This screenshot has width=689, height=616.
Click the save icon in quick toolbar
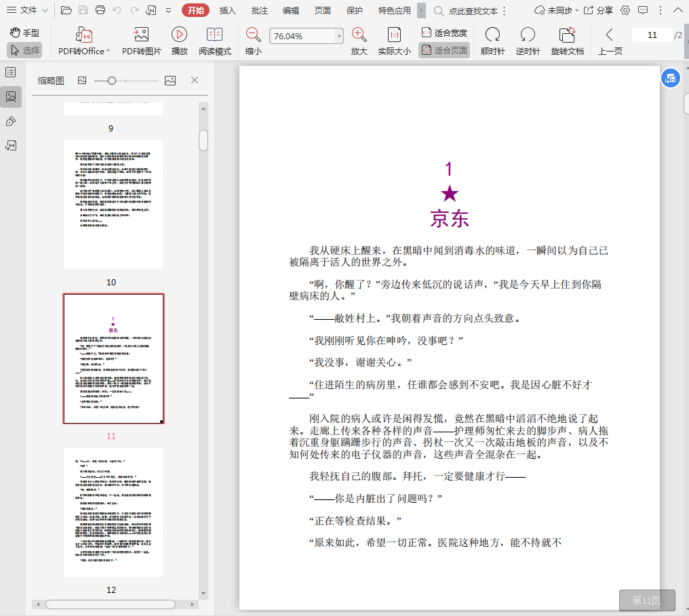83,10
